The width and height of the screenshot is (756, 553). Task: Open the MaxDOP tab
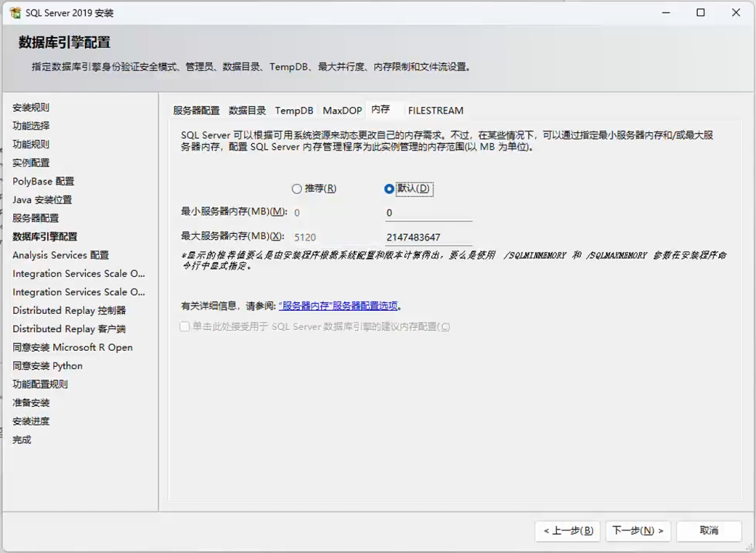click(x=343, y=111)
